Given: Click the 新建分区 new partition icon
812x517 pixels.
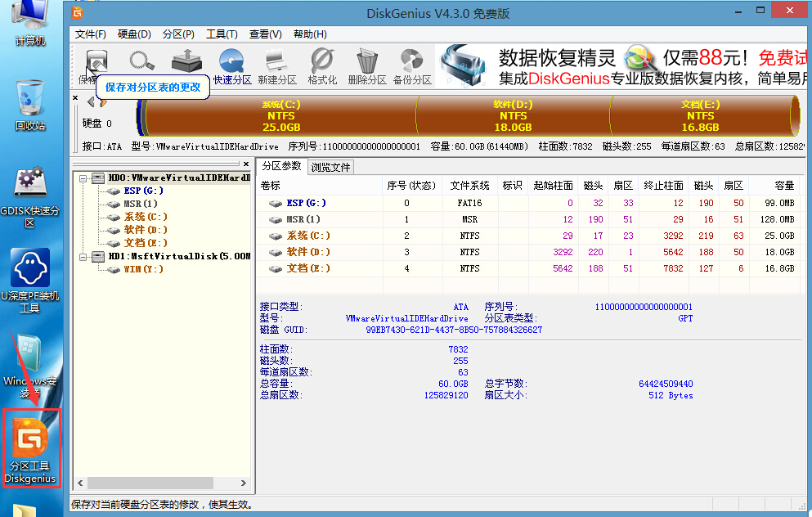Looking at the screenshot, I should pos(277,66).
